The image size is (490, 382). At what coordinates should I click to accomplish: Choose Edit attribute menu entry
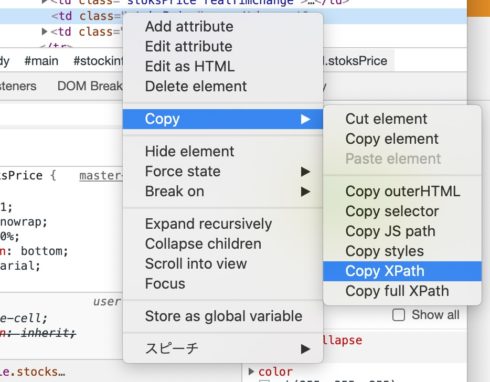click(x=223, y=47)
